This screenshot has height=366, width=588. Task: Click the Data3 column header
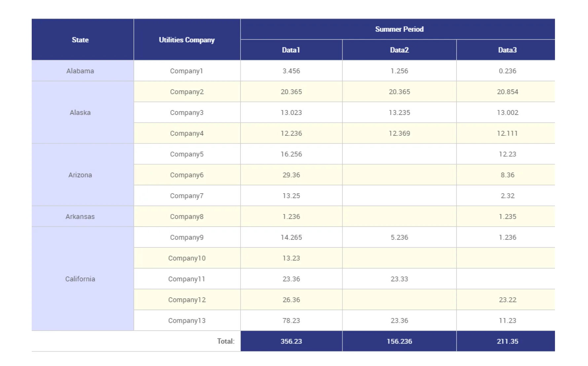click(x=506, y=50)
